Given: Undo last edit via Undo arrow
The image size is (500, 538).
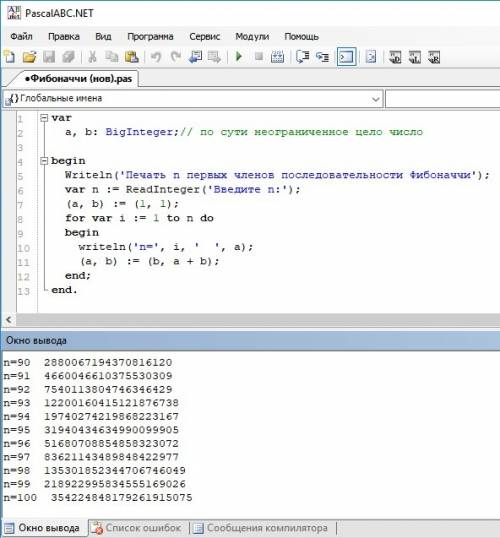Looking at the screenshot, I should pos(156,57).
